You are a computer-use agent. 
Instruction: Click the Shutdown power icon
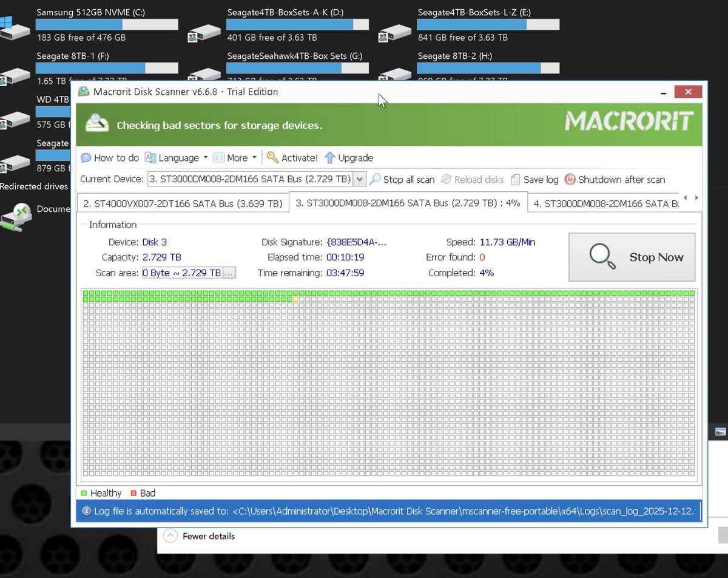pos(570,180)
